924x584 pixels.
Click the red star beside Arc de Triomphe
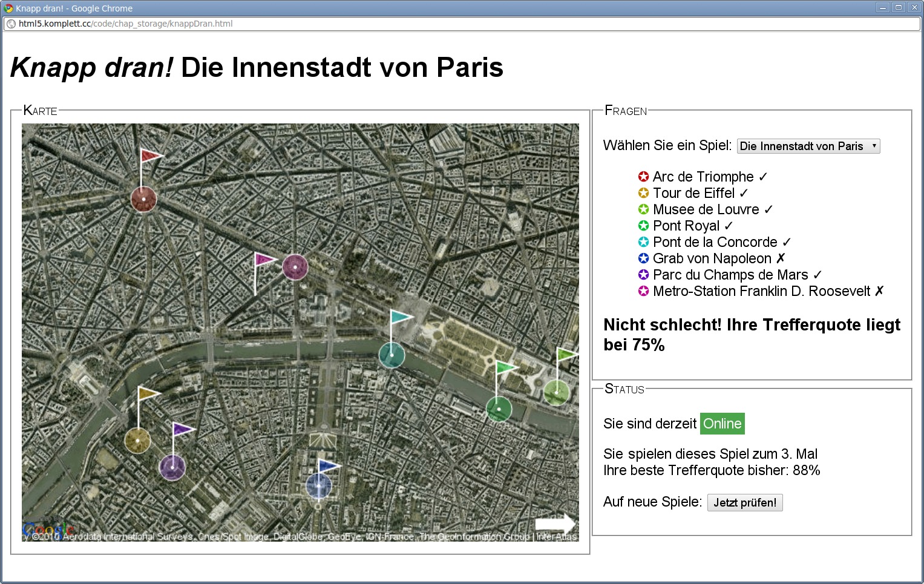point(644,177)
